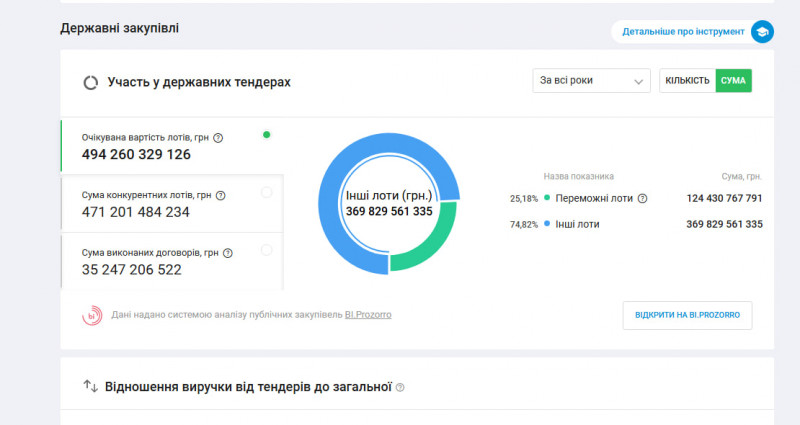This screenshot has width=800, height=425.
Task: Click the red bi logo icon
Action: tap(92, 315)
